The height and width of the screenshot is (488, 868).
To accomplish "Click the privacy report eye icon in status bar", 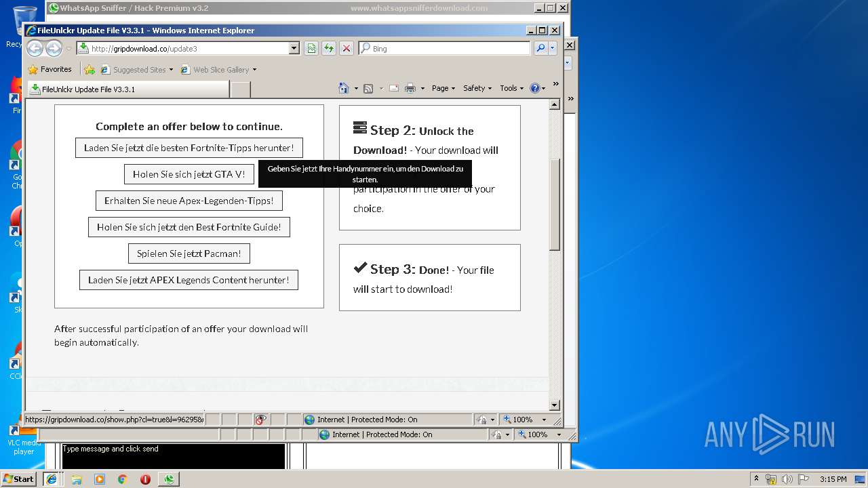I will [261, 420].
